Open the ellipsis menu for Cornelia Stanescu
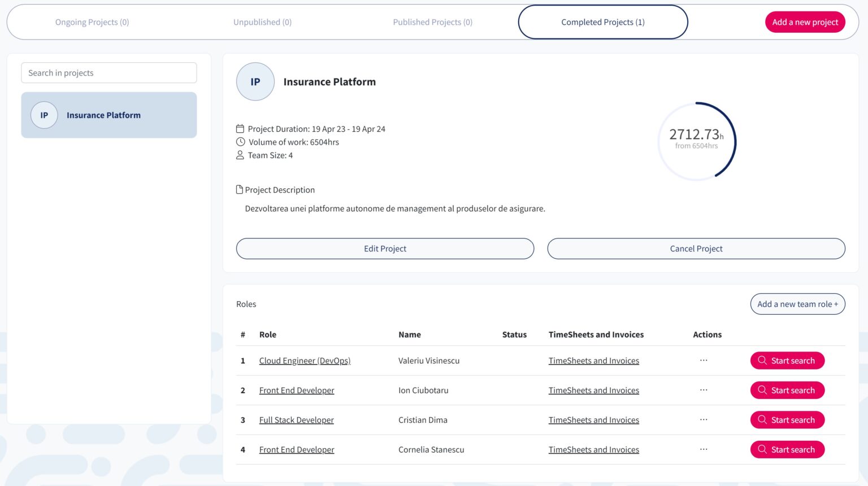This screenshot has width=868, height=486. tap(704, 449)
